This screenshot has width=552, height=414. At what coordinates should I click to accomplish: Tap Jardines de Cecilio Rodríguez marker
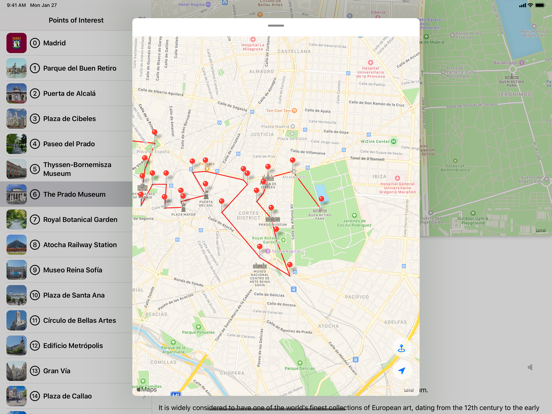pyautogui.click(x=354, y=215)
